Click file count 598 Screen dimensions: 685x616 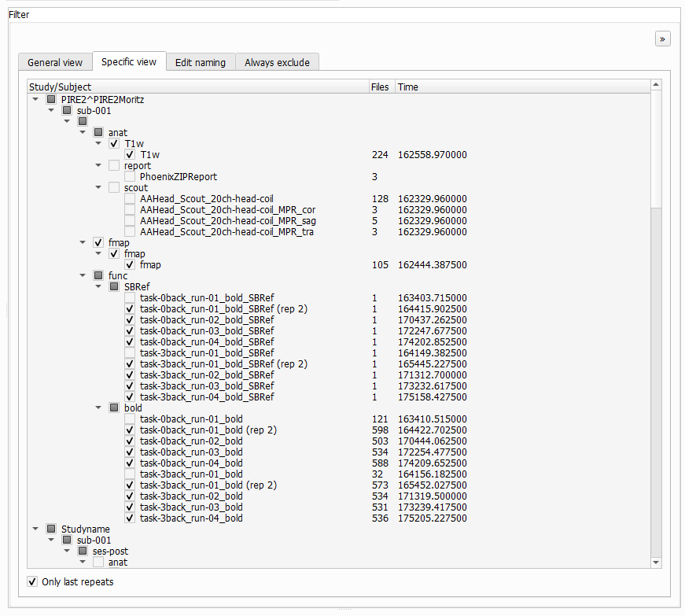[x=380, y=430]
